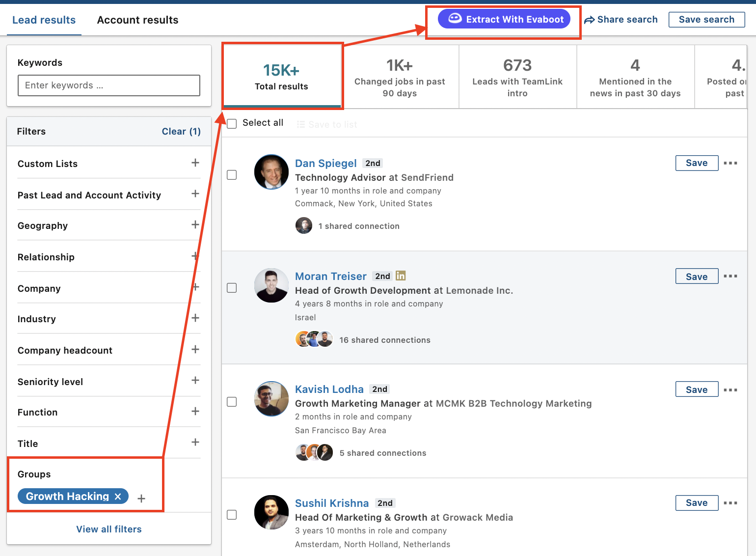Save Dan Spiegel as a lead
Viewport: 756px width, 556px height.
(697, 163)
